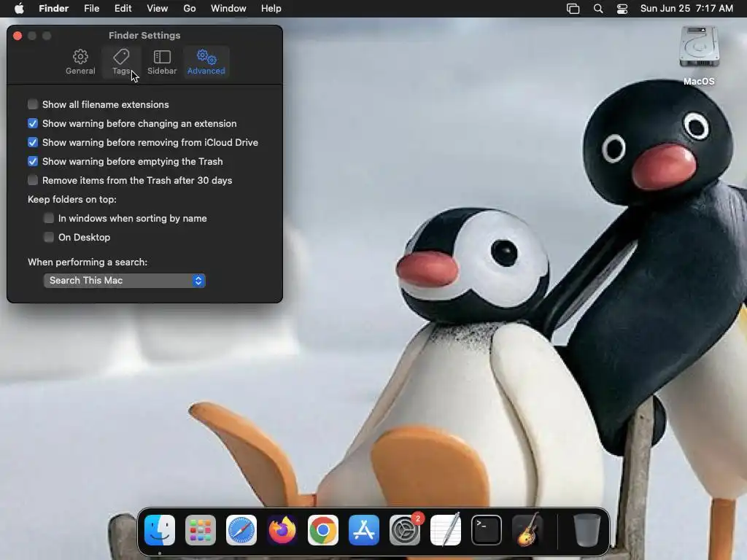The width and height of the screenshot is (747, 560).
Task: Disable warning before removing from iCloud Drive
Action: 33,142
